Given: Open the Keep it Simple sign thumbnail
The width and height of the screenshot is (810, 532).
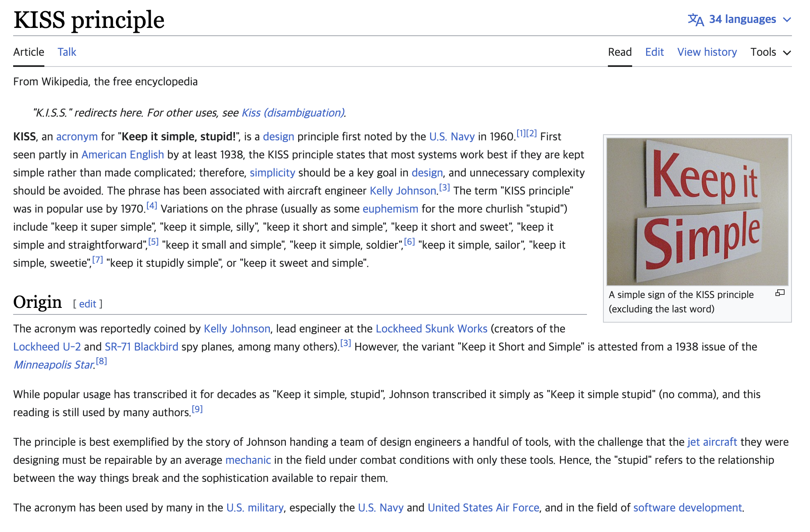Looking at the screenshot, I should pyautogui.click(x=697, y=212).
